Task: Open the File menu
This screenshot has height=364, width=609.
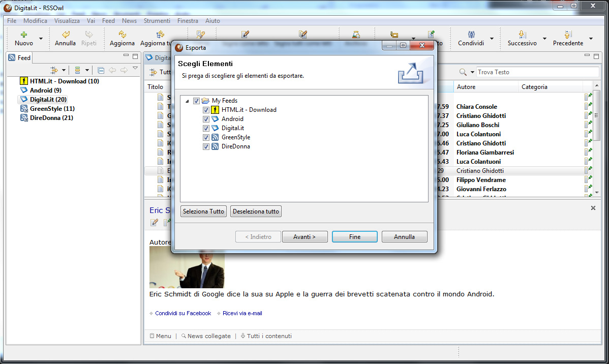Action: click(12, 21)
